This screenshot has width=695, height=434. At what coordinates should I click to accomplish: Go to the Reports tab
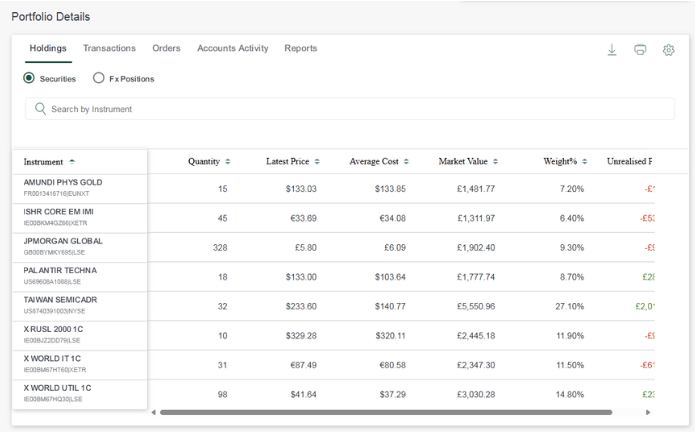click(301, 48)
